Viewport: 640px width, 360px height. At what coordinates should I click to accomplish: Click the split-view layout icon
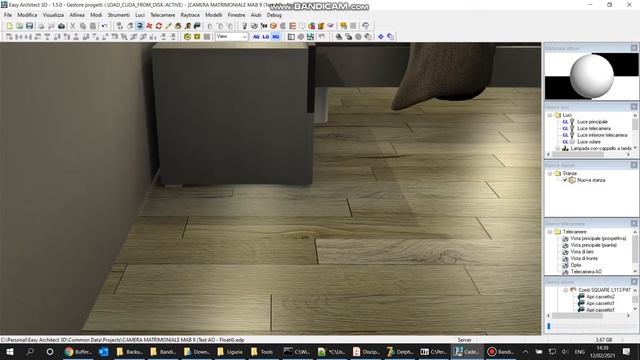click(291, 37)
